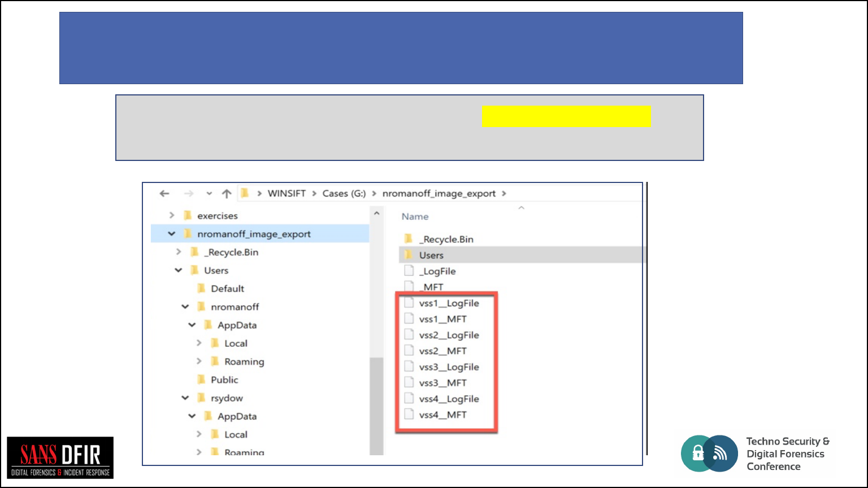Click Default folder icon in tree

coord(202,288)
